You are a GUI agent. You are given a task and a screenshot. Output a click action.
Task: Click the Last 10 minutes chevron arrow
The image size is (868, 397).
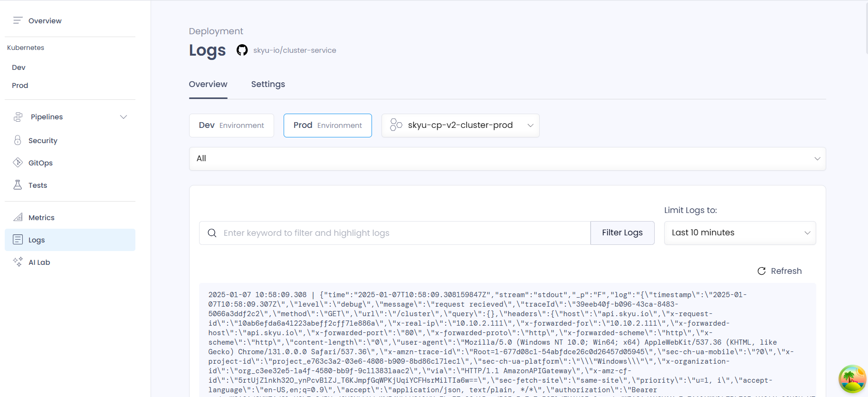[807, 233]
